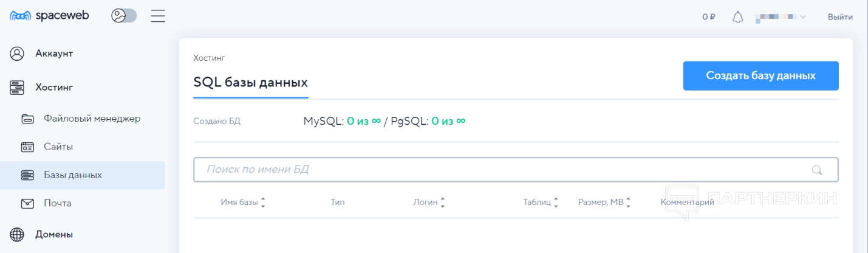Toggle the theme switch in header
868x253 pixels.
(x=124, y=16)
